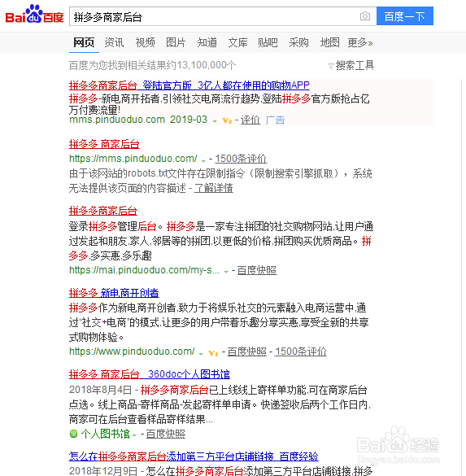Expand dropdown arrow after mms.pinduoduo.com 2019-03
The width and height of the screenshot is (466, 476).
[215, 121]
